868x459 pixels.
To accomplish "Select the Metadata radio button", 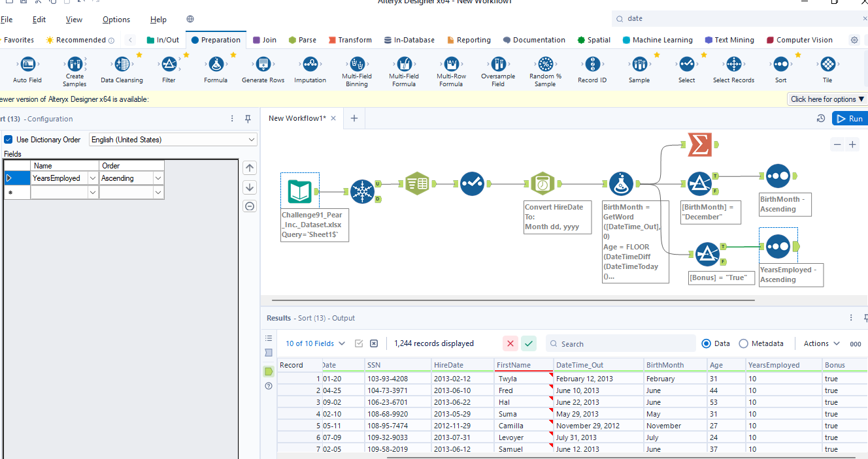I will point(743,343).
